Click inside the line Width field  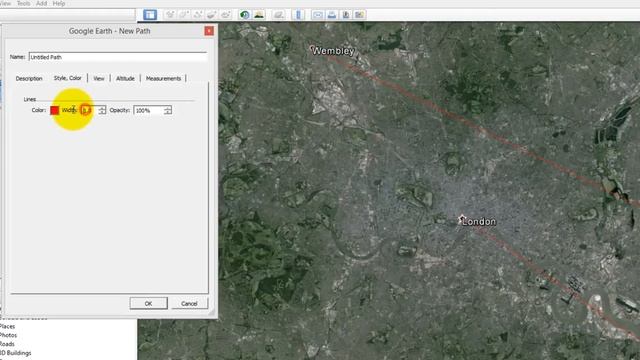coord(89,110)
